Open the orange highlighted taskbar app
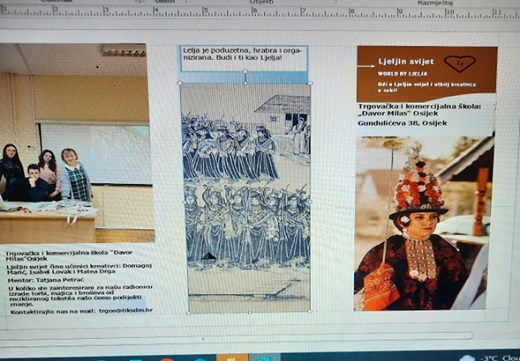 (232, 357)
